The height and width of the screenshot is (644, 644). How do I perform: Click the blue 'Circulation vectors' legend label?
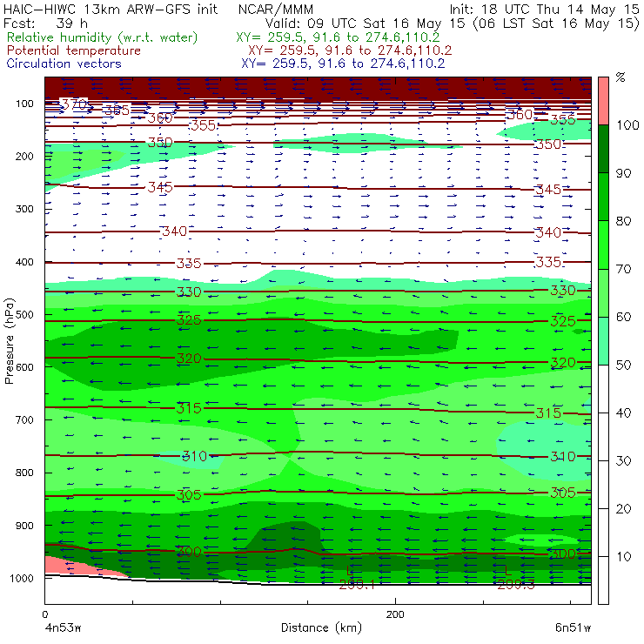(x=64, y=64)
